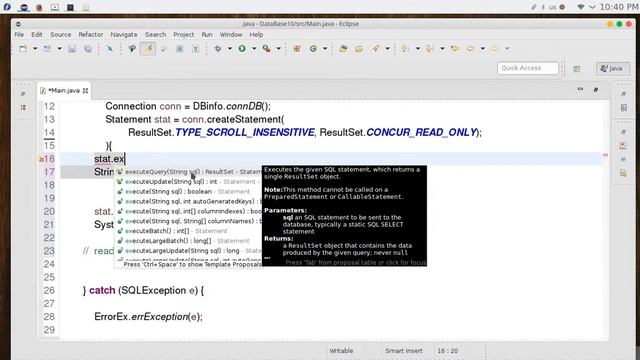Open the Edit menu
Image resolution: width=640 pixels, height=360 pixels.
click(x=37, y=35)
